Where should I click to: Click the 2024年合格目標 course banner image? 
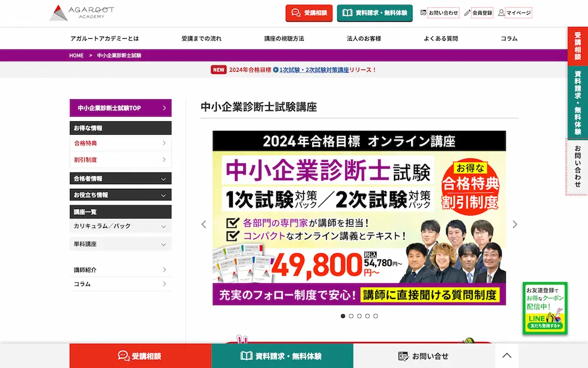pos(359,218)
